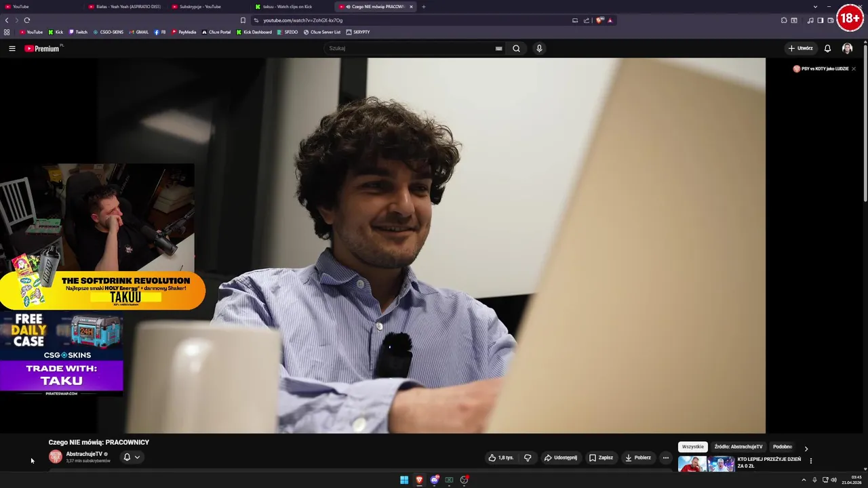Viewport: 868px width, 488px height.
Task: Open Kick Dashboard bookmark
Action: point(254,32)
